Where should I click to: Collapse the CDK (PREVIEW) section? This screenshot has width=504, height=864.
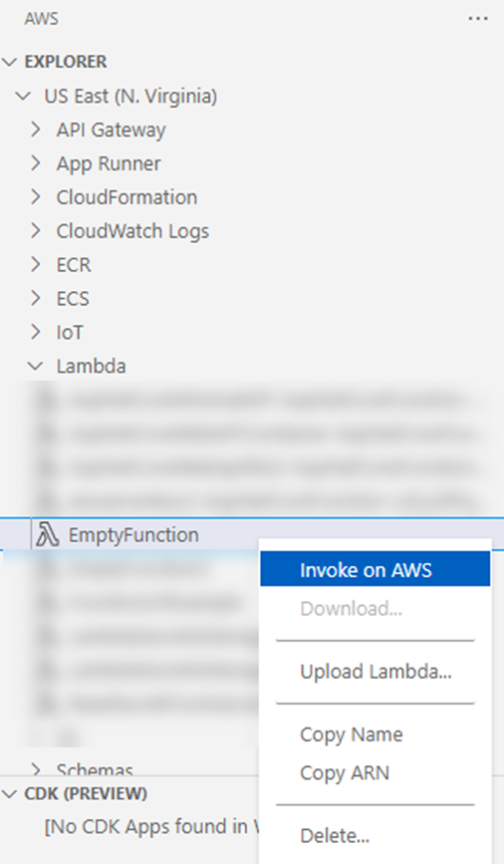[x=9, y=794]
